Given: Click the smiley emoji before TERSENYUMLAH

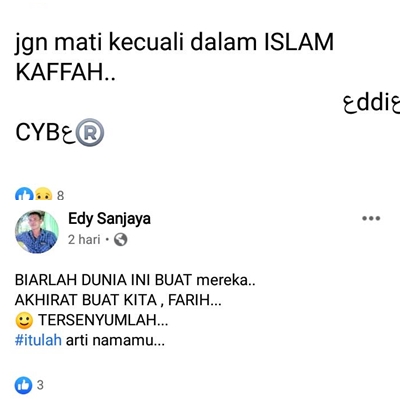Looking at the screenshot, I should coord(24,320).
